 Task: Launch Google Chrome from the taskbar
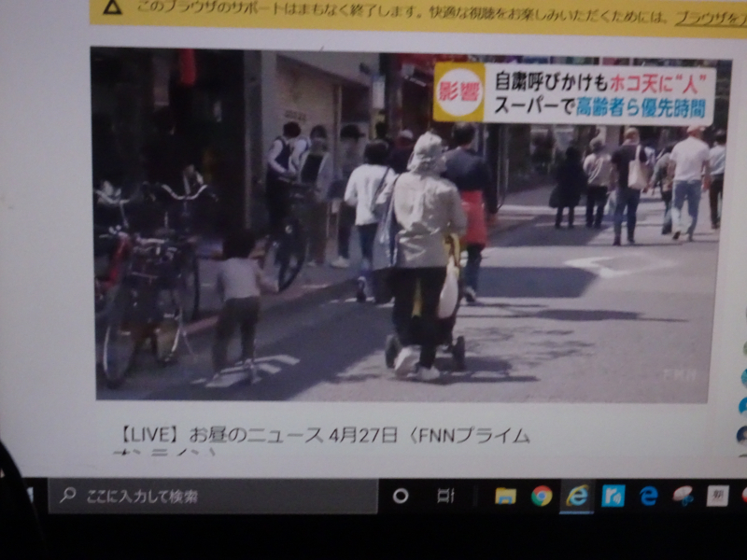[542, 497]
